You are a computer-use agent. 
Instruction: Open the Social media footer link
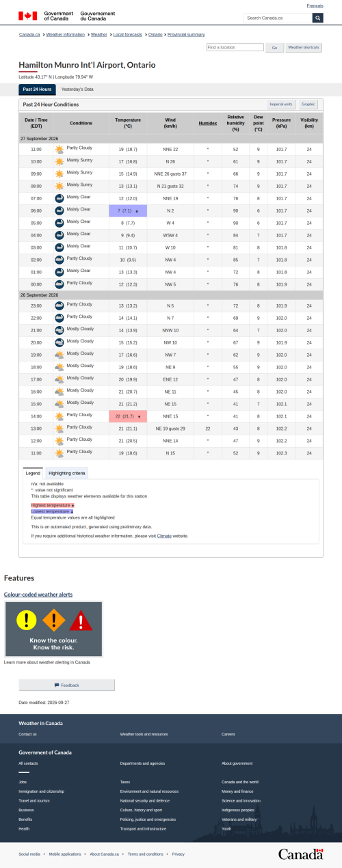pyautogui.click(x=29, y=854)
